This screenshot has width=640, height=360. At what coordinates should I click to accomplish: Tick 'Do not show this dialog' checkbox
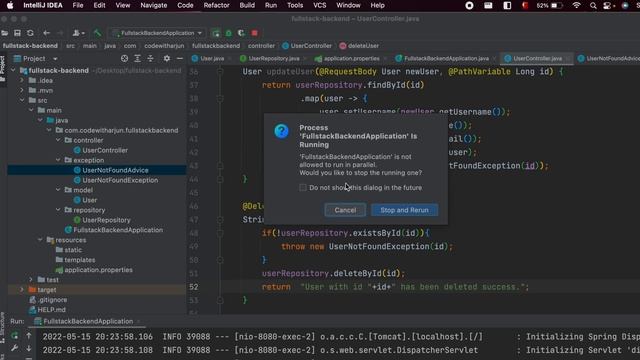tap(302, 188)
